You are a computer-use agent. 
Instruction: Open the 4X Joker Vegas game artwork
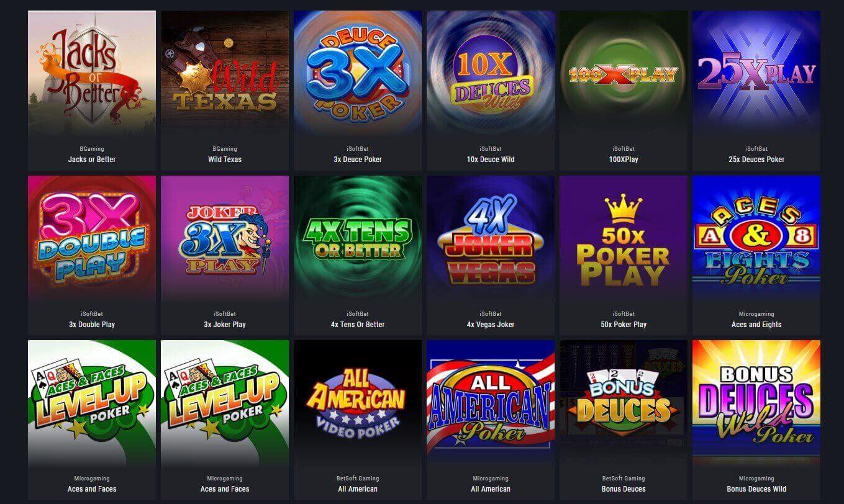[491, 240]
